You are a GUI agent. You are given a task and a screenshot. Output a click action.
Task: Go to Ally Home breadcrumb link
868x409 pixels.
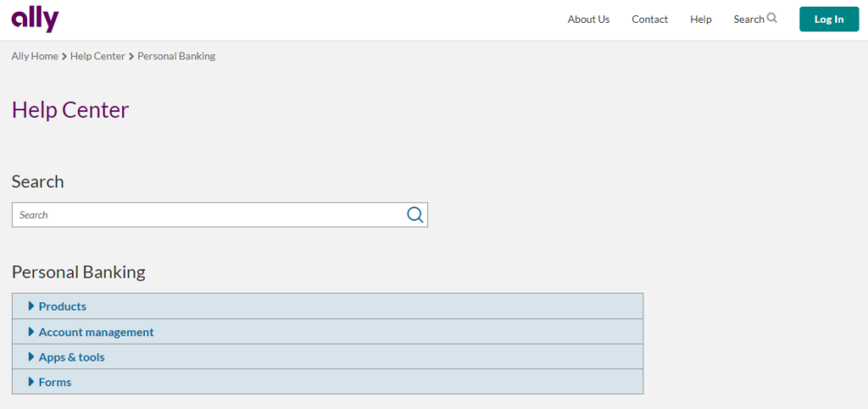click(x=35, y=56)
